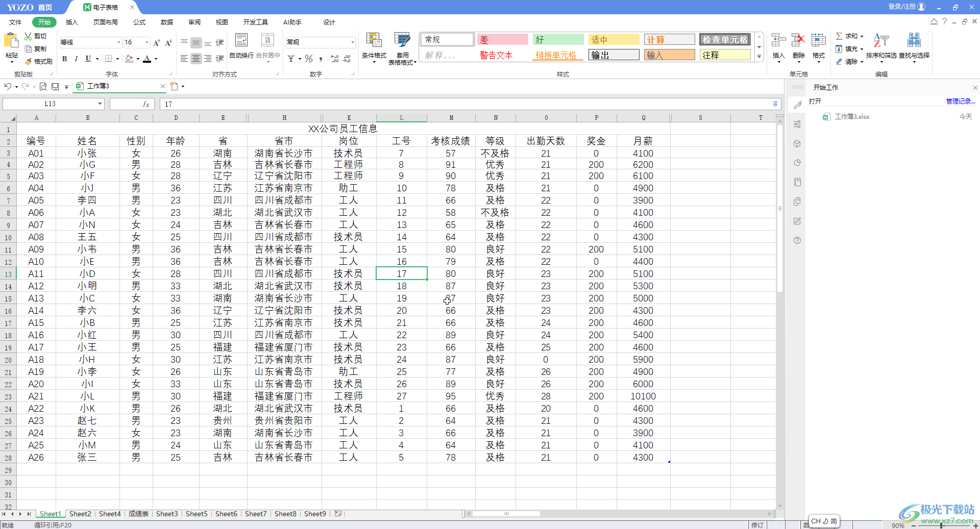
Task: Expand the Name Box dropdown for L13
Action: click(x=100, y=104)
